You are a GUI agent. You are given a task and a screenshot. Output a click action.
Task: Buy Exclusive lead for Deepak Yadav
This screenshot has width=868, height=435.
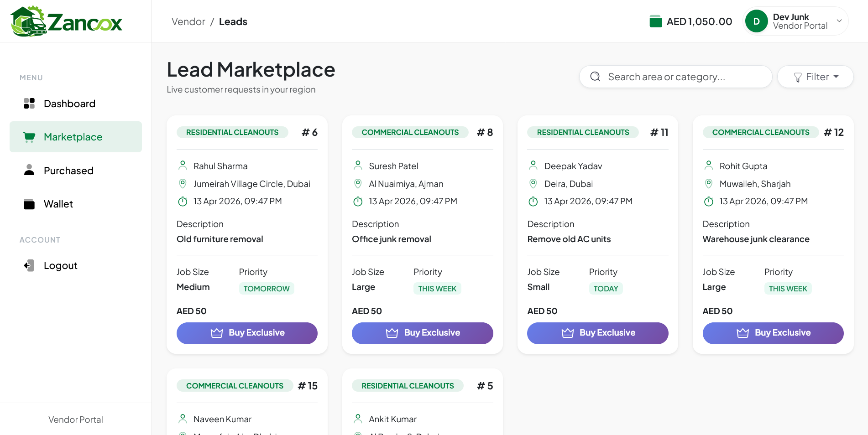pyautogui.click(x=598, y=333)
